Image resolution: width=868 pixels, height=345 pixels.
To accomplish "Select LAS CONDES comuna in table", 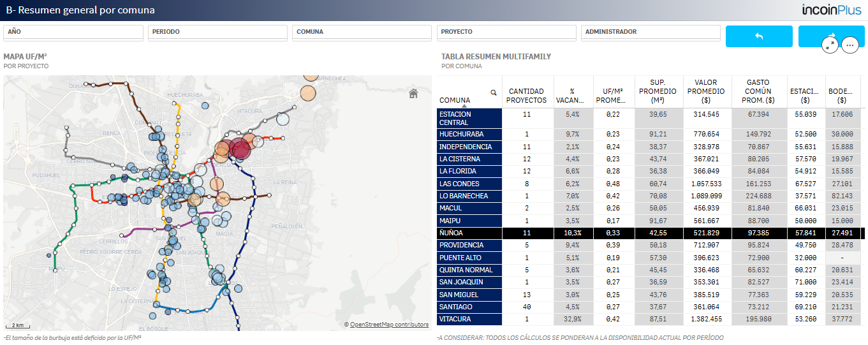I will (x=469, y=184).
